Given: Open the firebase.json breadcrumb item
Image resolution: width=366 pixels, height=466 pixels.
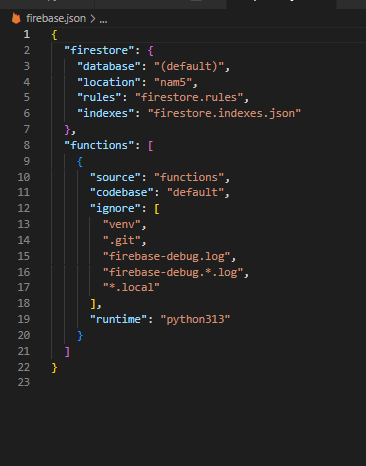Looking at the screenshot, I should click(56, 18).
